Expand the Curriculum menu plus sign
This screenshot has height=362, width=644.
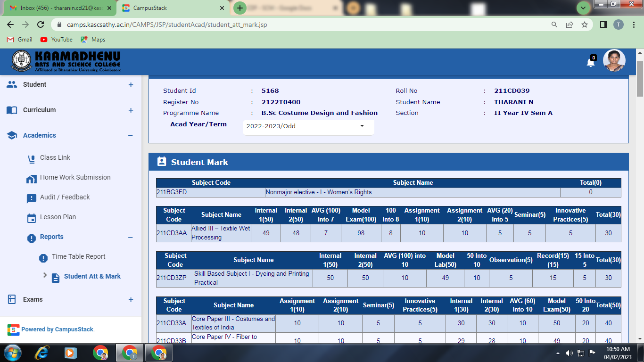[x=131, y=110]
